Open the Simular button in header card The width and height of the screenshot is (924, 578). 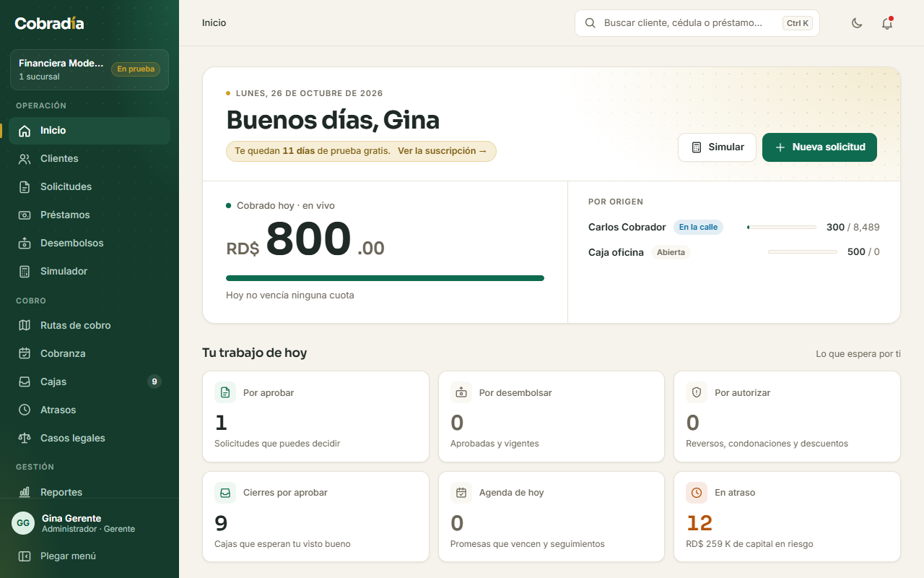tap(717, 147)
